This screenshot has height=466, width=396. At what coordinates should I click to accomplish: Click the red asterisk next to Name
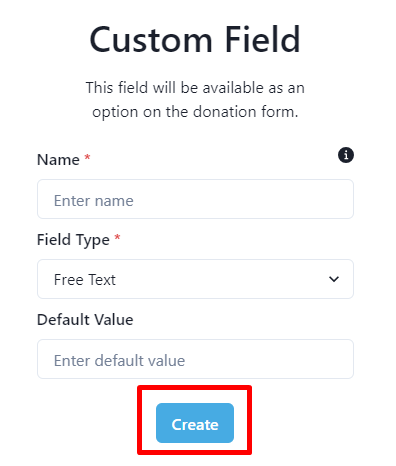point(87,157)
